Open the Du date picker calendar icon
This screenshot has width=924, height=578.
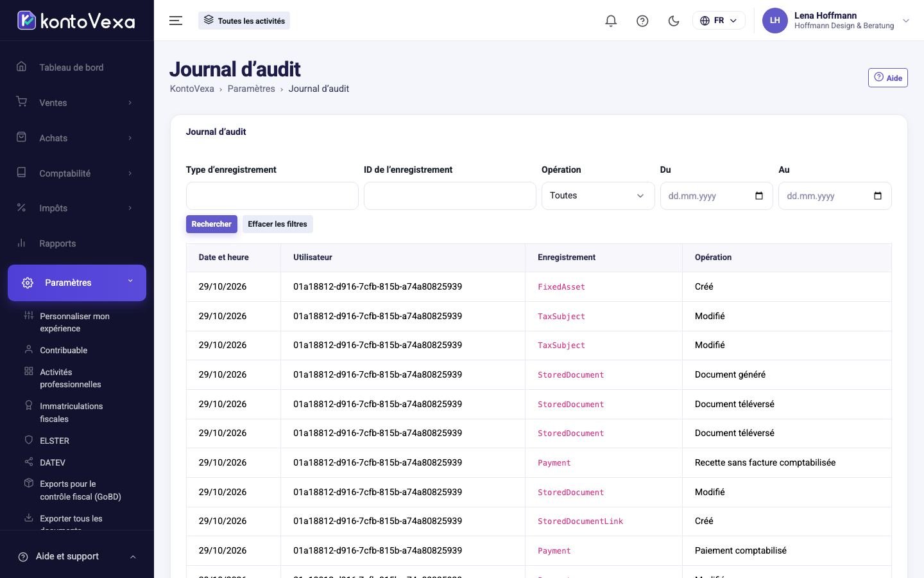pos(759,196)
